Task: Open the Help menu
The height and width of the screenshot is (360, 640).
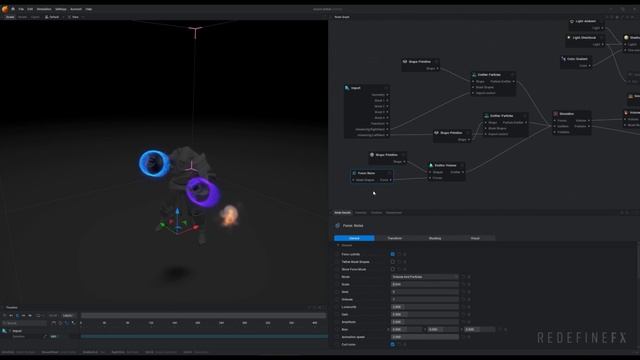Action: click(89, 9)
